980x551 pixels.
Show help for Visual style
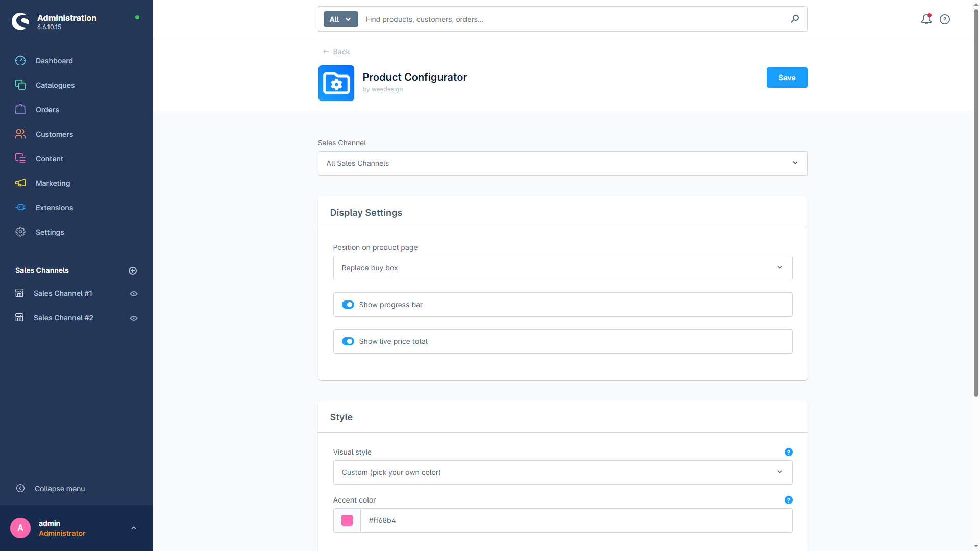tap(788, 452)
